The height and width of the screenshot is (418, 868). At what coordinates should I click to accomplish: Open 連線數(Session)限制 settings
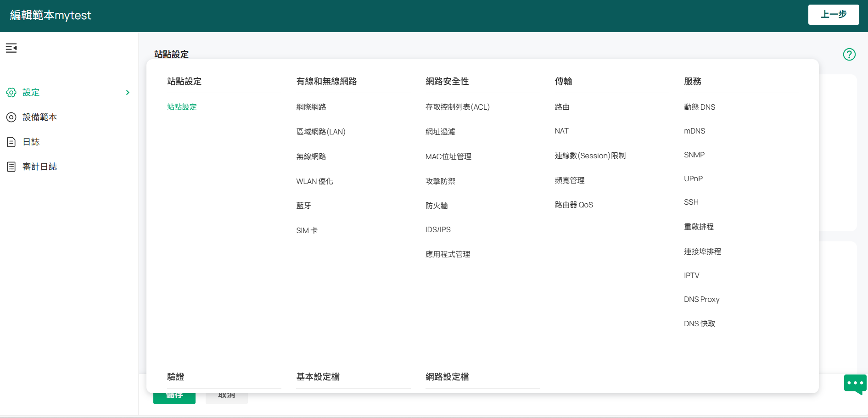[590, 156]
